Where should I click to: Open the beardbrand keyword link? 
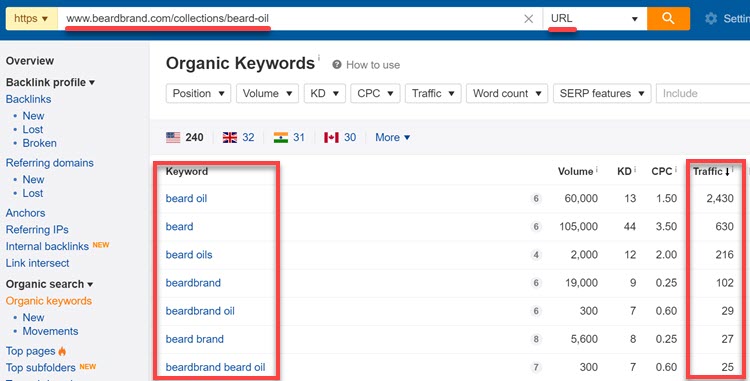tap(193, 283)
